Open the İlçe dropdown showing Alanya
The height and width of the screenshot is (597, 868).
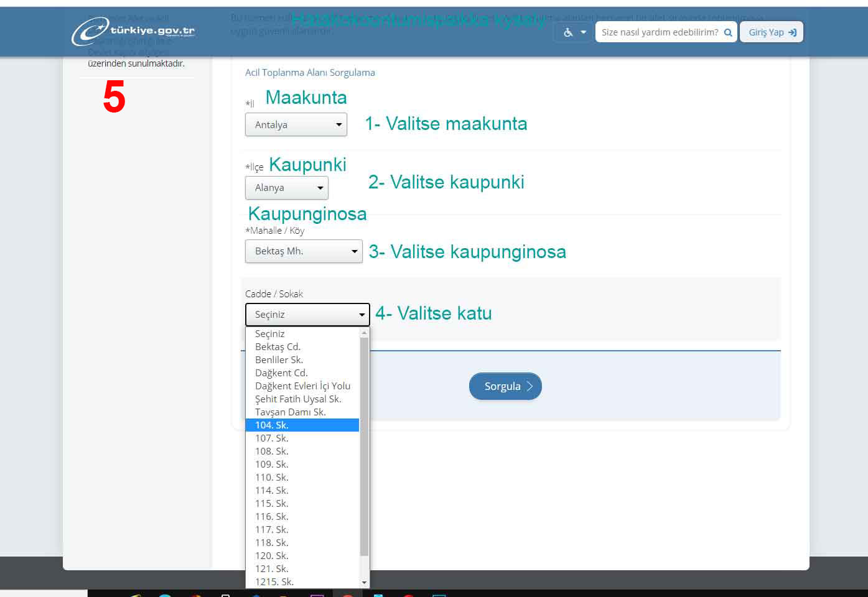click(x=287, y=188)
